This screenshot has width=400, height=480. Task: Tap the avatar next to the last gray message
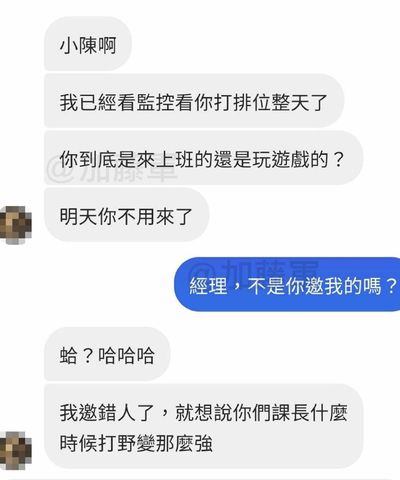tap(15, 451)
